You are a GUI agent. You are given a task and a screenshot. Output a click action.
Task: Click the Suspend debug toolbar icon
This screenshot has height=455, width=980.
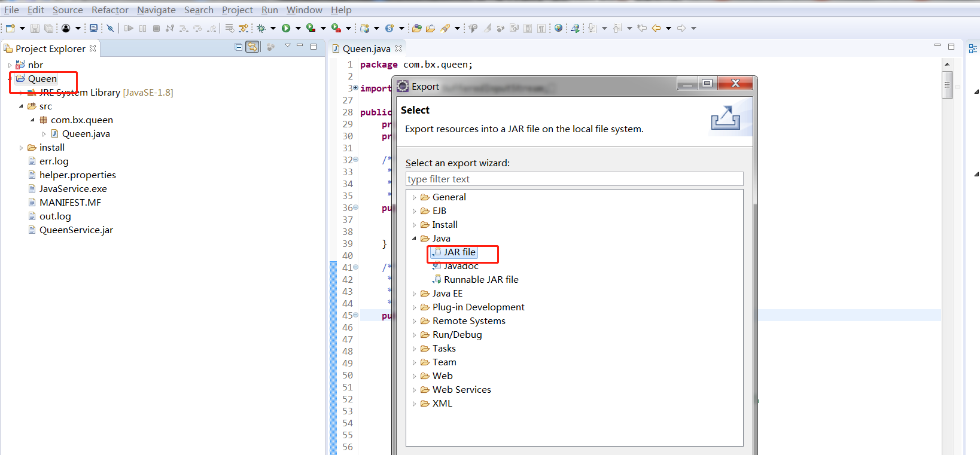[x=142, y=28]
